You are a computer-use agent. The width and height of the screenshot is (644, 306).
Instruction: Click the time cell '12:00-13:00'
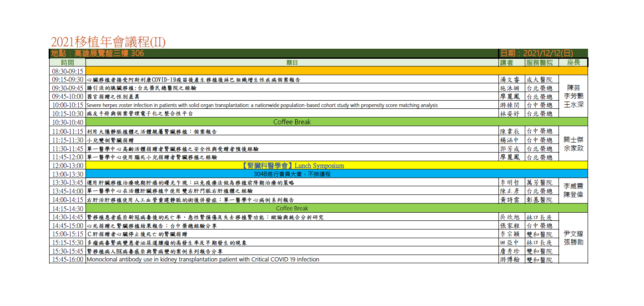coord(67,165)
